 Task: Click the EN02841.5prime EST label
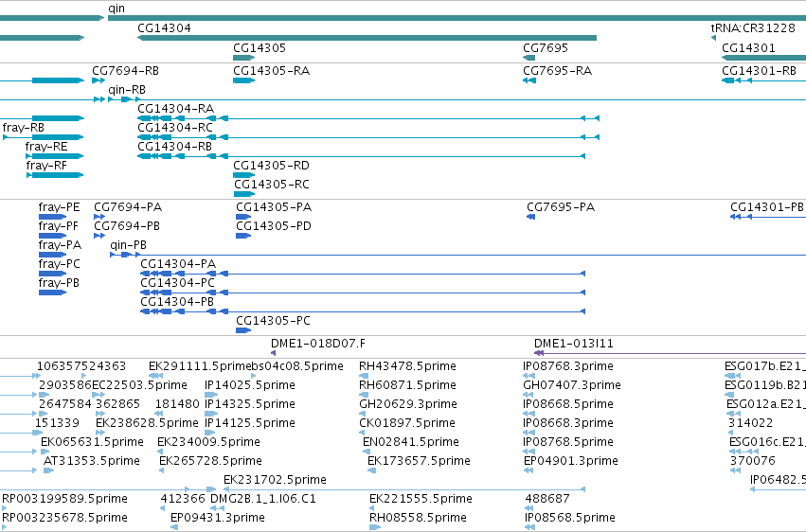click(x=411, y=442)
